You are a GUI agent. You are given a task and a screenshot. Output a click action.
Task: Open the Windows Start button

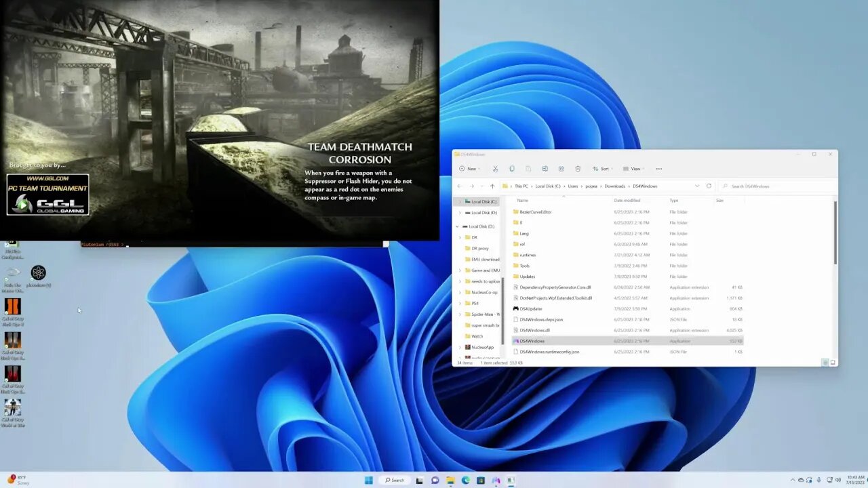[x=369, y=481]
